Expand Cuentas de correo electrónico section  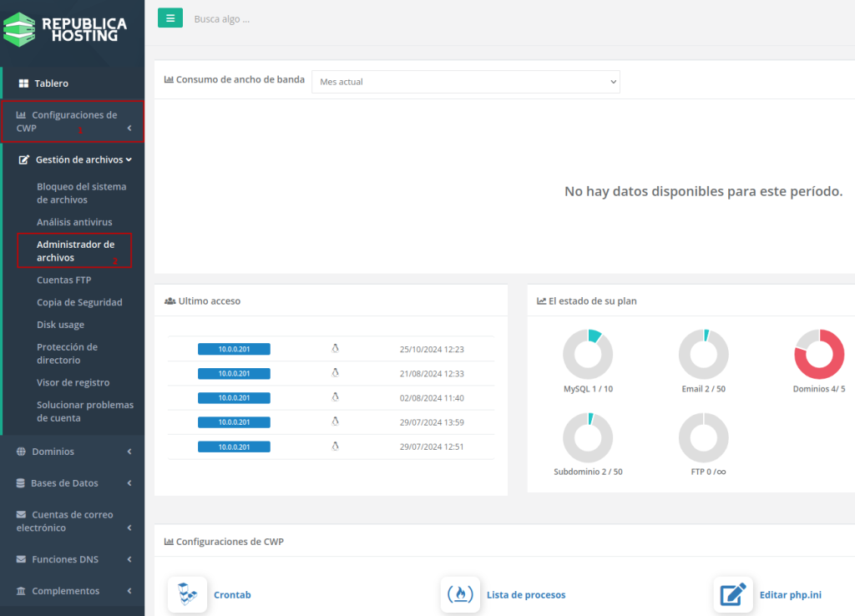coord(72,521)
